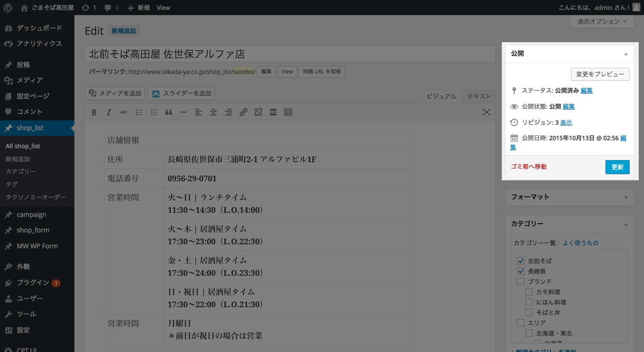The image size is (644, 352).
Task: Uncheck the 長崎県 category
Action: point(521,271)
